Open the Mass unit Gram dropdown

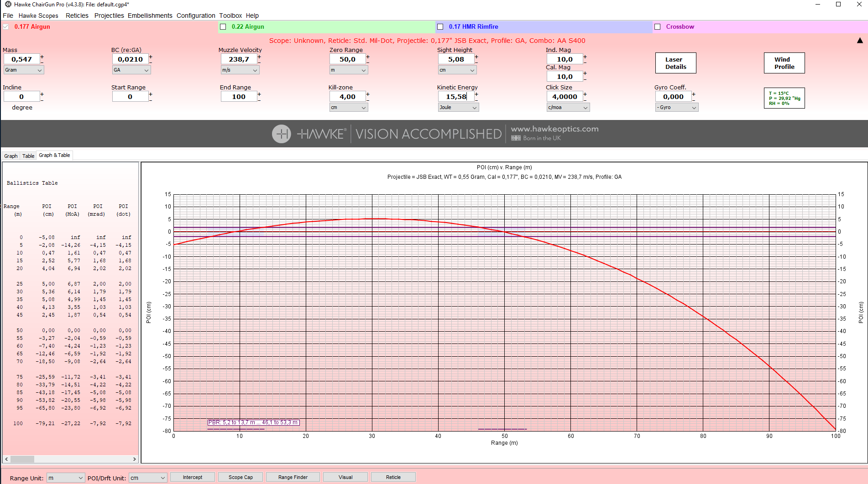[24, 70]
